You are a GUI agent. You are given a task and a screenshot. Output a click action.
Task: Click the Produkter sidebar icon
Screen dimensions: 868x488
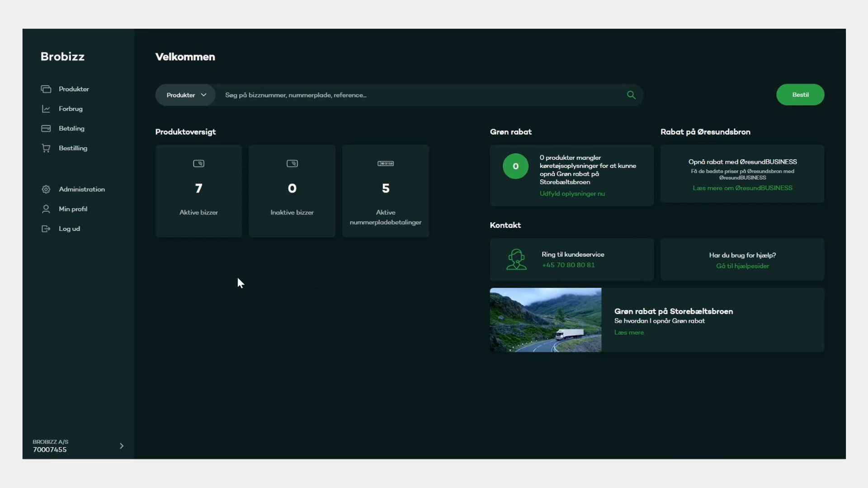point(46,89)
